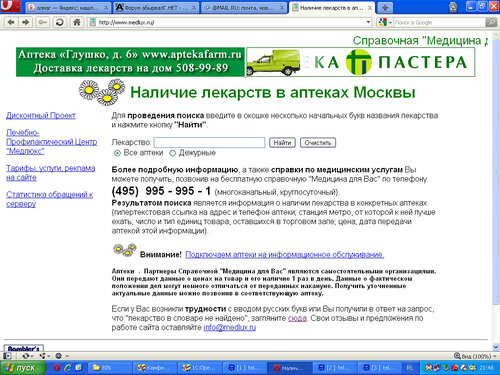Click the info@medlux.ru email link

tap(230, 328)
